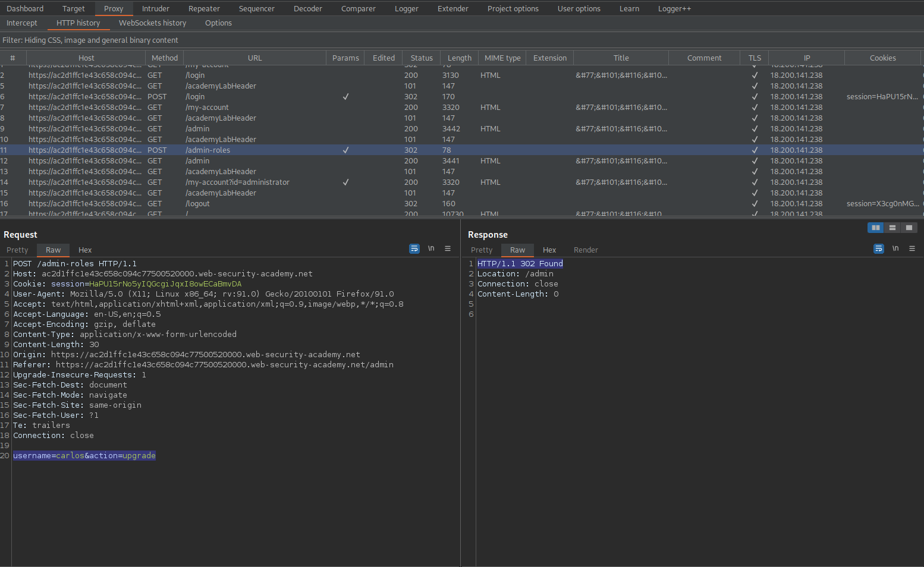The width and height of the screenshot is (924, 567).
Task: Sort history by TLS column
Action: pyautogui.click(x=755, y=58)
